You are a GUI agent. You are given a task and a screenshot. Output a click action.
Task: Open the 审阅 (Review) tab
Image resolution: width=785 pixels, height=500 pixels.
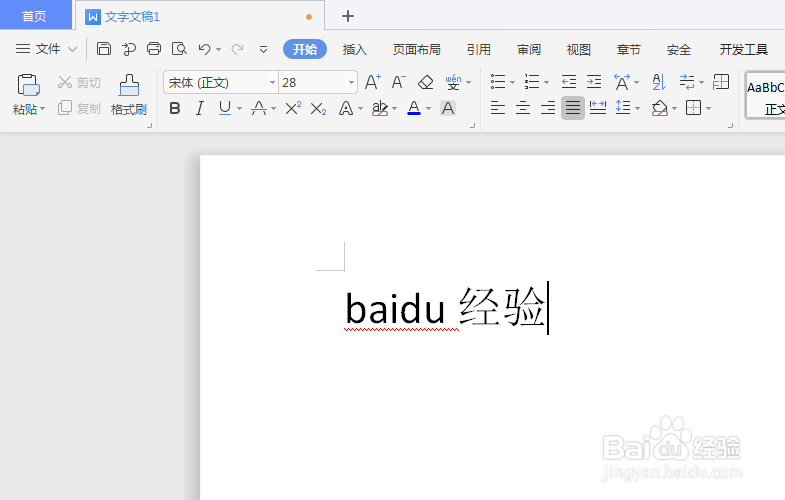pos(529,49)
